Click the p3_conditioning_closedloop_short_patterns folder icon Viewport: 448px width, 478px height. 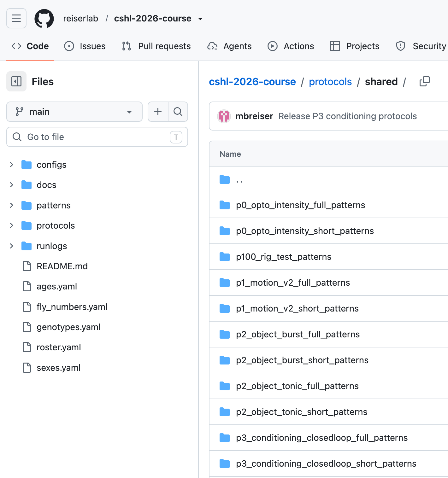coord(225,463)
